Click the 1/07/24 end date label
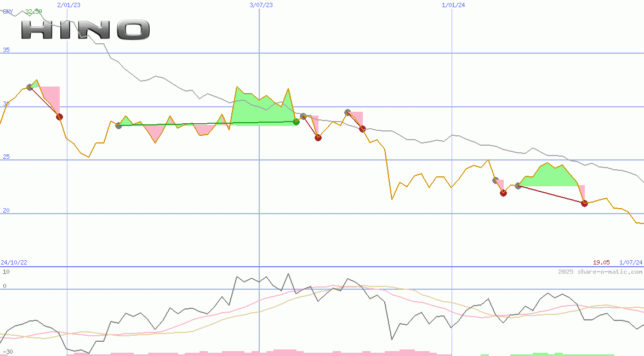Image resolution: width=644 pixels, height=356 pixels. (x=631, y=263)
